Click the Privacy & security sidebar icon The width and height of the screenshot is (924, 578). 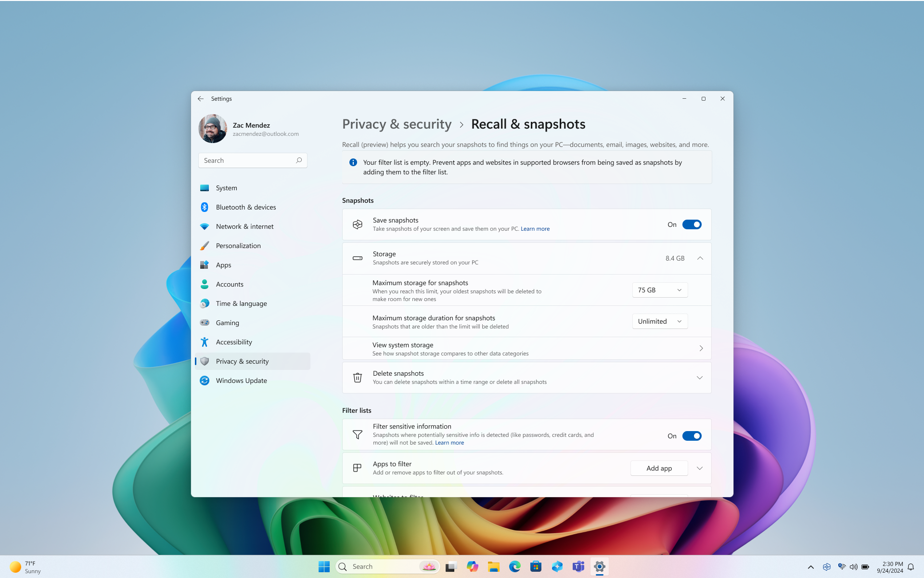pyautogui.click(x=204, y=361)
